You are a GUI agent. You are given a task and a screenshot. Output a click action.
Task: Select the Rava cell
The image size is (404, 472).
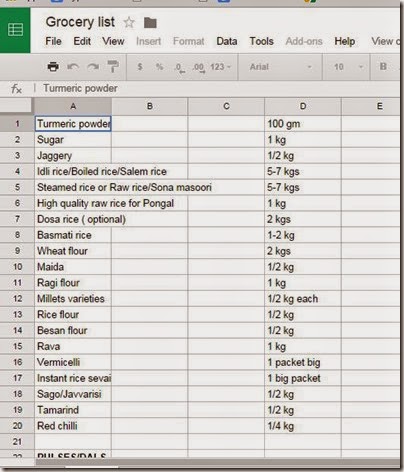[x=73, y=347]
